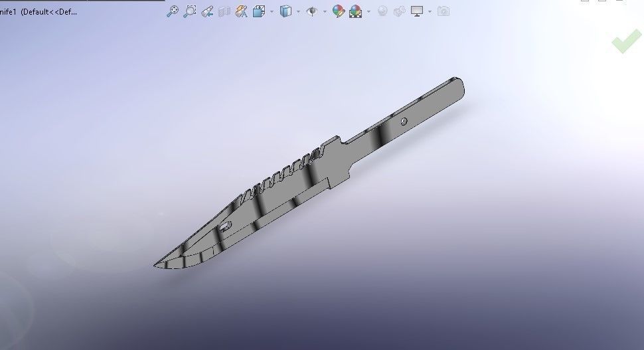Open Apply Scene dropdown arrow
The width and height of the screenshot is (644, 350).
pyautogui.click(x=368, y=11)
